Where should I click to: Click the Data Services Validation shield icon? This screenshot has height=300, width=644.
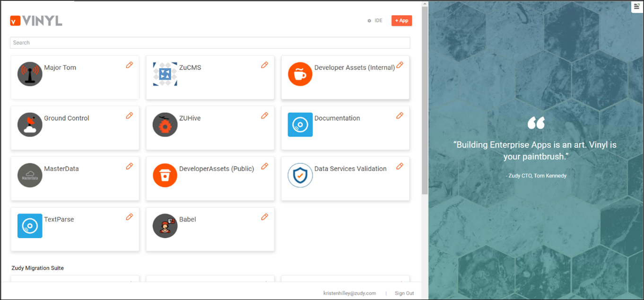click(x=300, y=176)
